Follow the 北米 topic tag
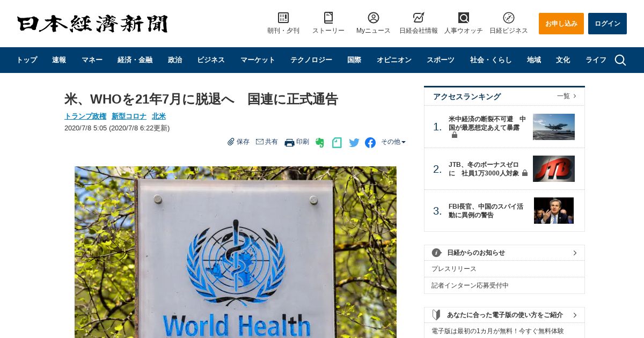Screen dimensions: 644x338 tap(159, 116)
